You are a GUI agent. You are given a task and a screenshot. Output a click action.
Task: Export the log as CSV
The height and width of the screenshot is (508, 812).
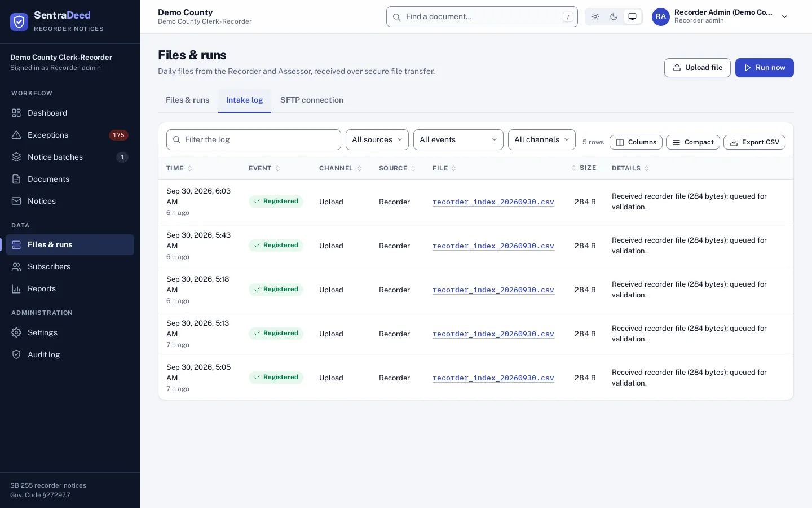(x=754, y=142)
